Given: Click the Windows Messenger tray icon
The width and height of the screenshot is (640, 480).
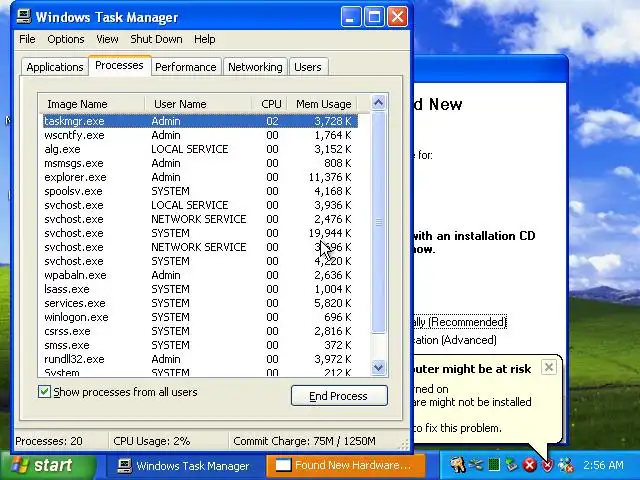Looking at the screenshot, I should pyautogui.click(x=566, y=465).
